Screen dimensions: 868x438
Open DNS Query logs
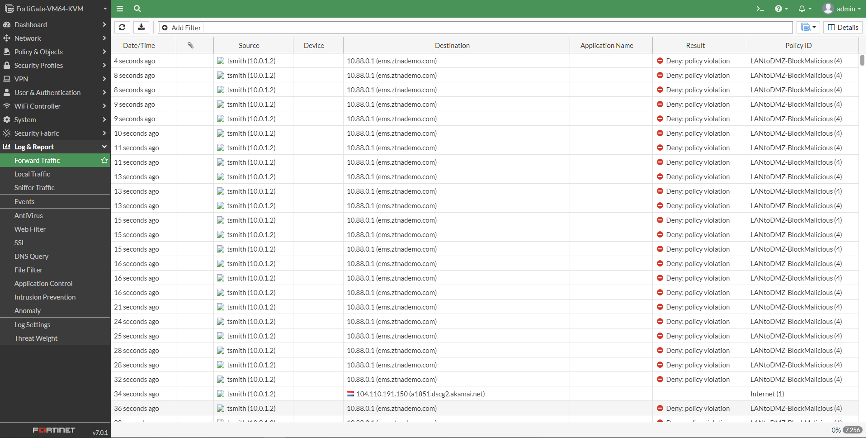click(x=55, y=256)
